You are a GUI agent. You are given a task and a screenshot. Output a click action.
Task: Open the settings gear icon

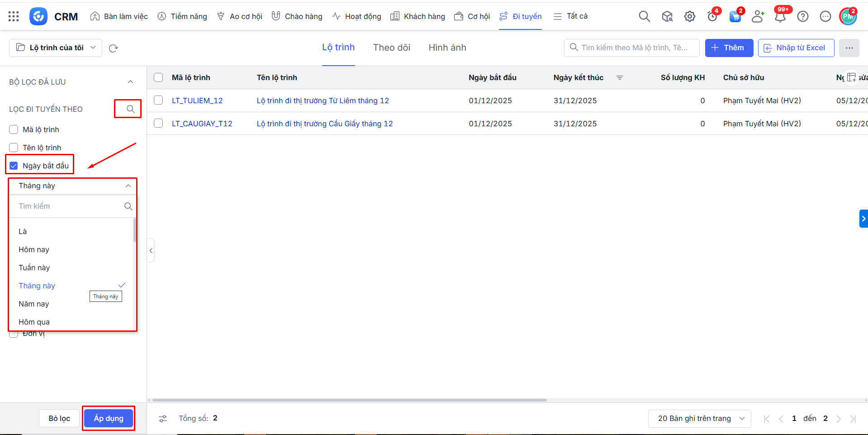[689, 17]
